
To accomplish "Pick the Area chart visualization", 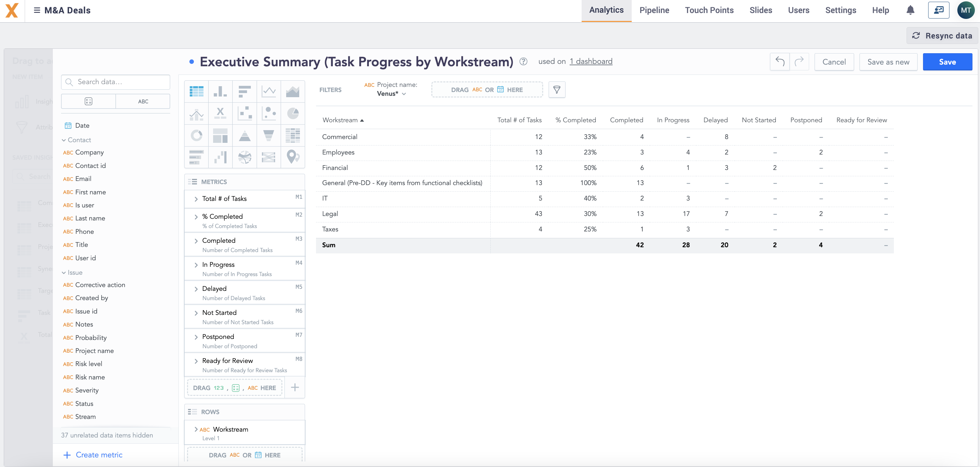I will click(x=293, y=91).
